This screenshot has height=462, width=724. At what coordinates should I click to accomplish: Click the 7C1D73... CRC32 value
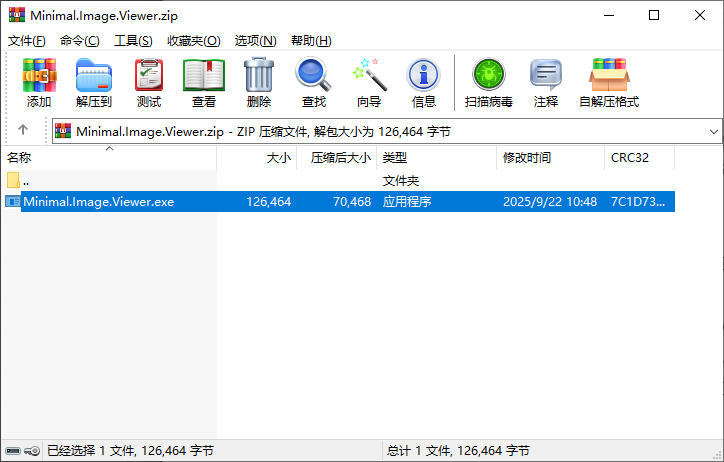point(638,202)
